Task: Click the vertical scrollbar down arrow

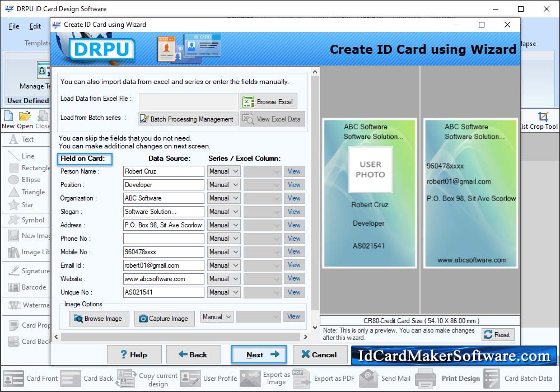Action: click(x=315, y=327)
